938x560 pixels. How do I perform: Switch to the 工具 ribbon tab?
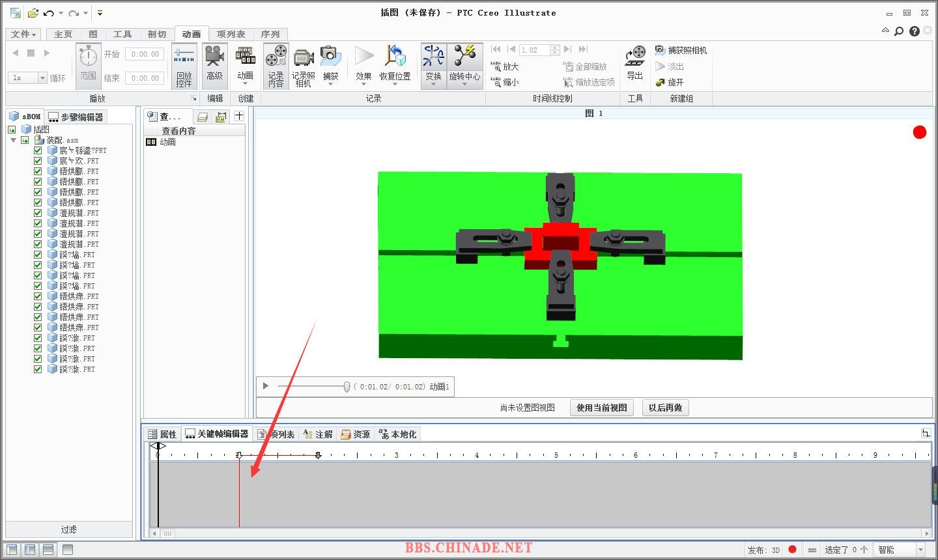coord(122,34)
